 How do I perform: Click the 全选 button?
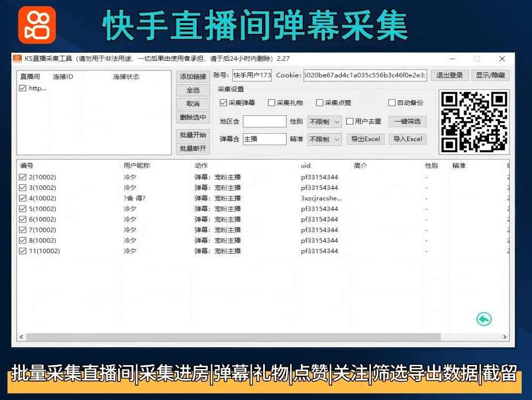click(193, 90)
